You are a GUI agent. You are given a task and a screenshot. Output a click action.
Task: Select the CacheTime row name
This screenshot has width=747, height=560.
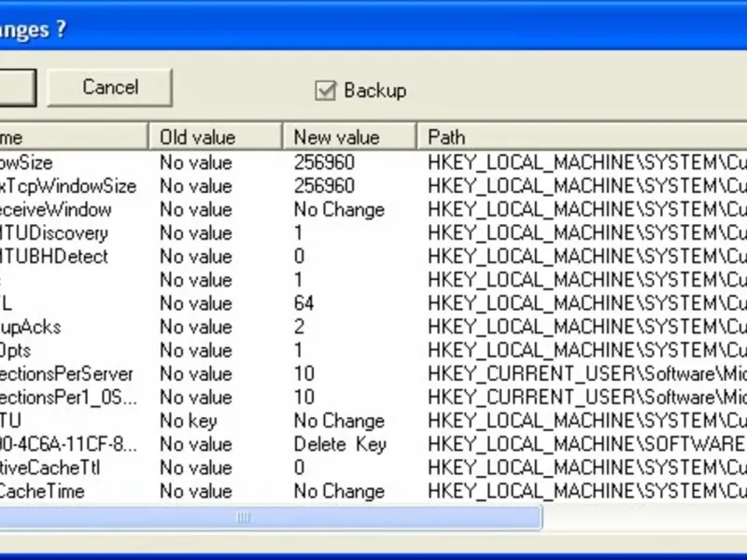coord(42,491)
